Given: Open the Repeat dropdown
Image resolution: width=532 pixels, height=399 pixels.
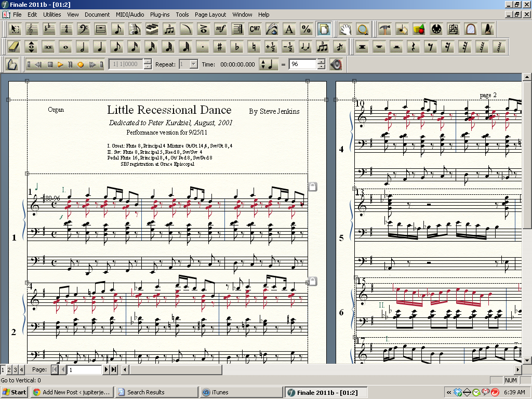Looking at the screenshot, I should (194, 64).
